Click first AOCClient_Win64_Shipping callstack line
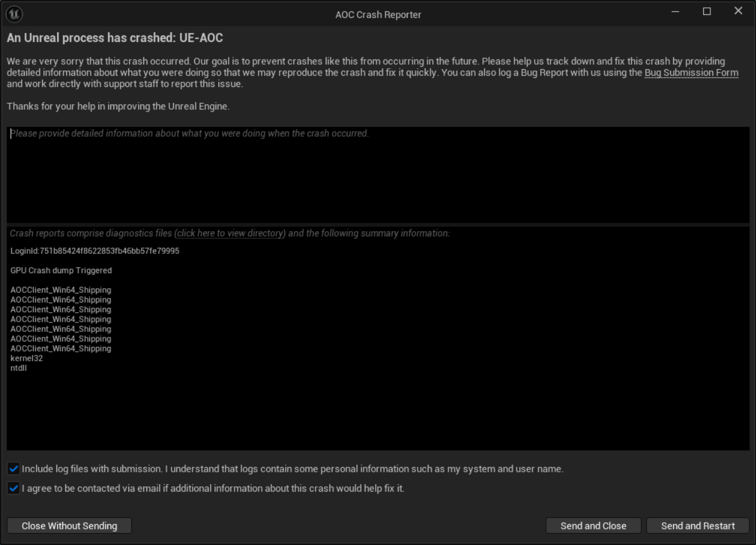756x545 pixels. pos(61,290)
